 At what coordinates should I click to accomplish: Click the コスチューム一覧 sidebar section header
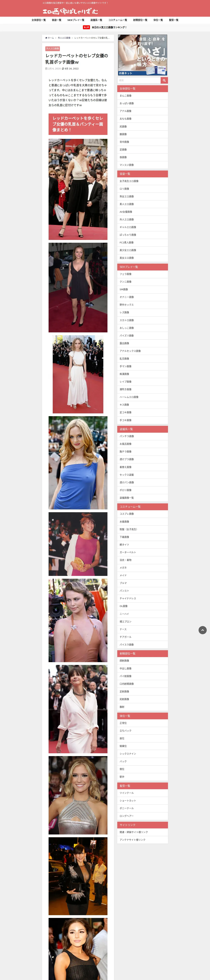tap(143, 507)
